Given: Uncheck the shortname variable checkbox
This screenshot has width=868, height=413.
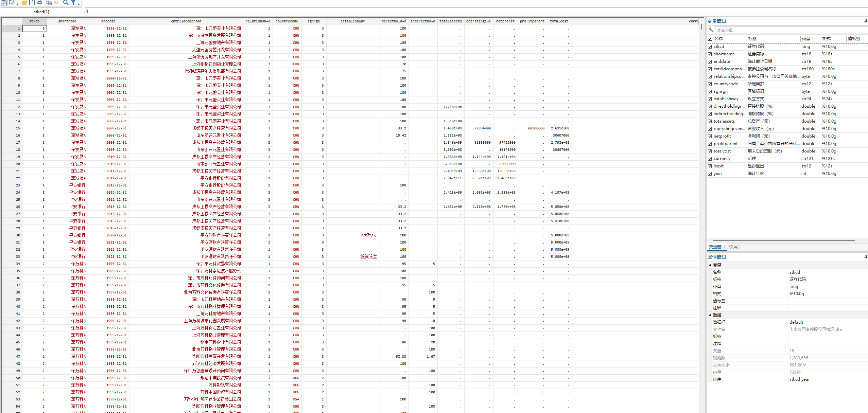Looking at the screenshot, I should coord(710,54).
